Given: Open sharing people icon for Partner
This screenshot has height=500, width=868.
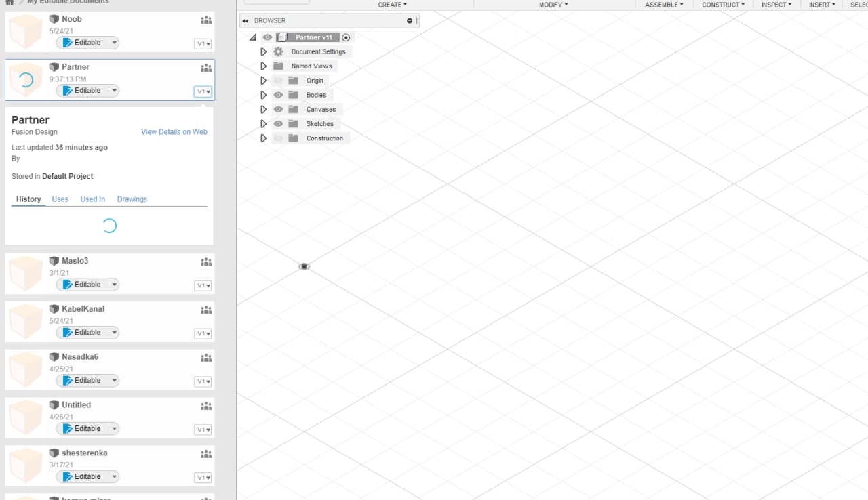Looking at the screenshot, I should point(206,68).
